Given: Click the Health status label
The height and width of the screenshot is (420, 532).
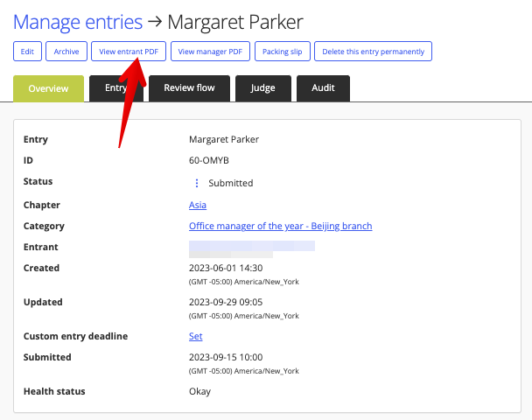Looking at the screenshot, I should [54, 391].
